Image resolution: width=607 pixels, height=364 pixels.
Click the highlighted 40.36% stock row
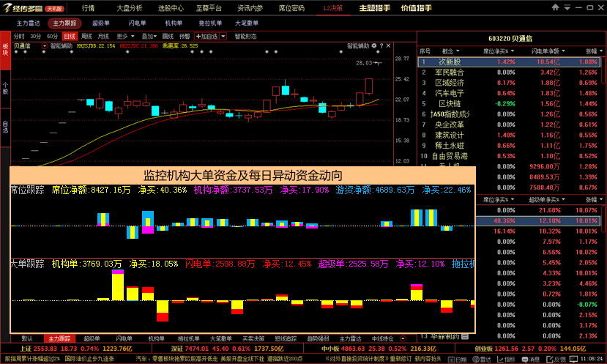[x=538, y=220]
